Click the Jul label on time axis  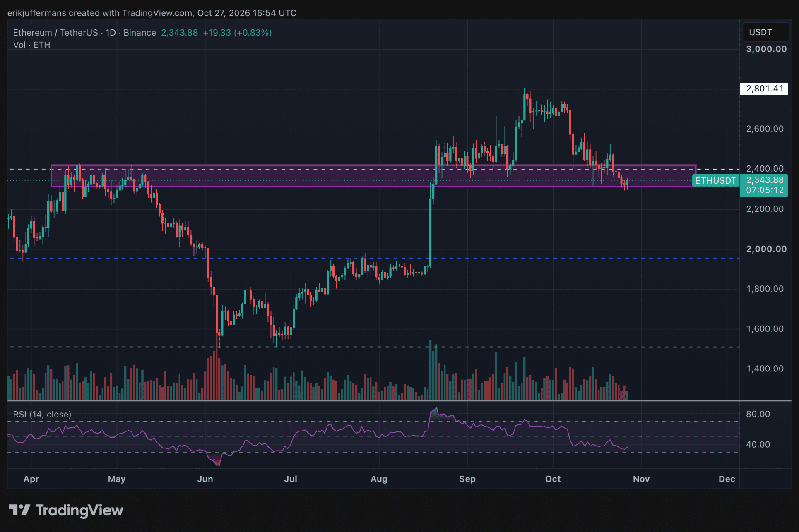[x=290, y=479]
